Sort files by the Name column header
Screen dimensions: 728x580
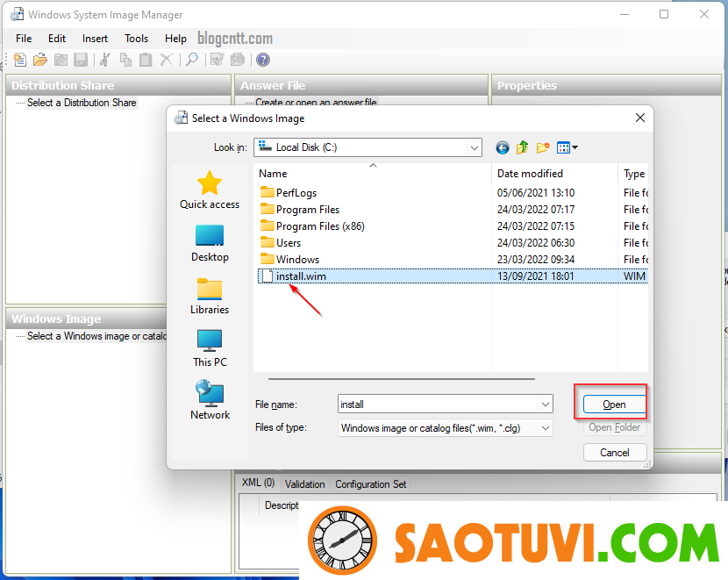click(373, 174)
